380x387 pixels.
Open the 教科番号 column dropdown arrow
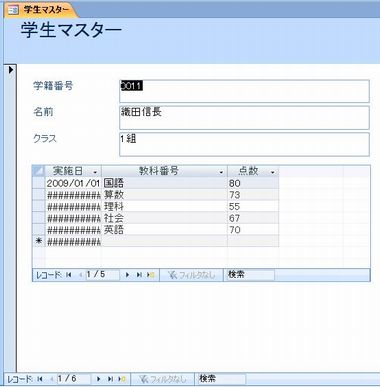click(x=221, y=172)
